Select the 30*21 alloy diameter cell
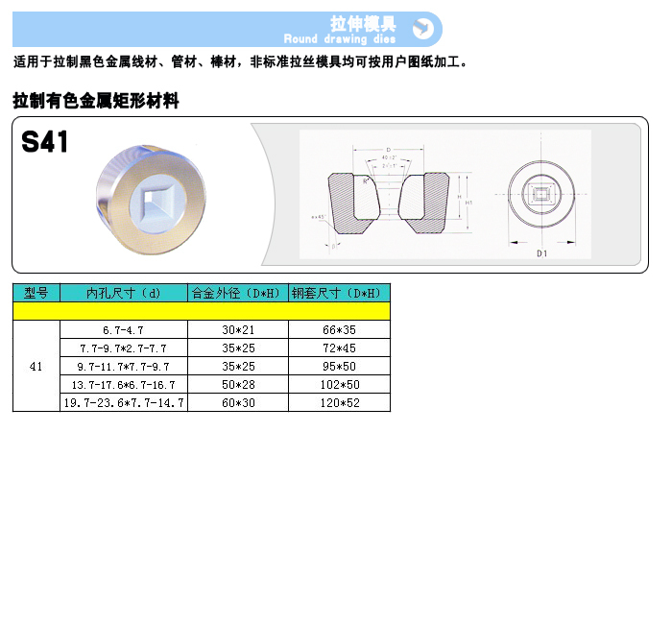The image size is (672, 624). [237, 329]
